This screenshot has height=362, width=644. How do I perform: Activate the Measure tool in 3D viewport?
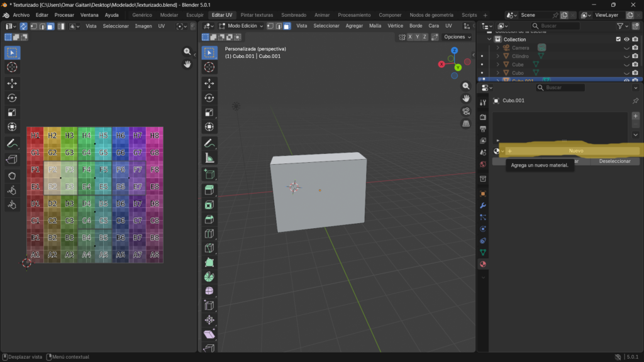pos(209,158)
